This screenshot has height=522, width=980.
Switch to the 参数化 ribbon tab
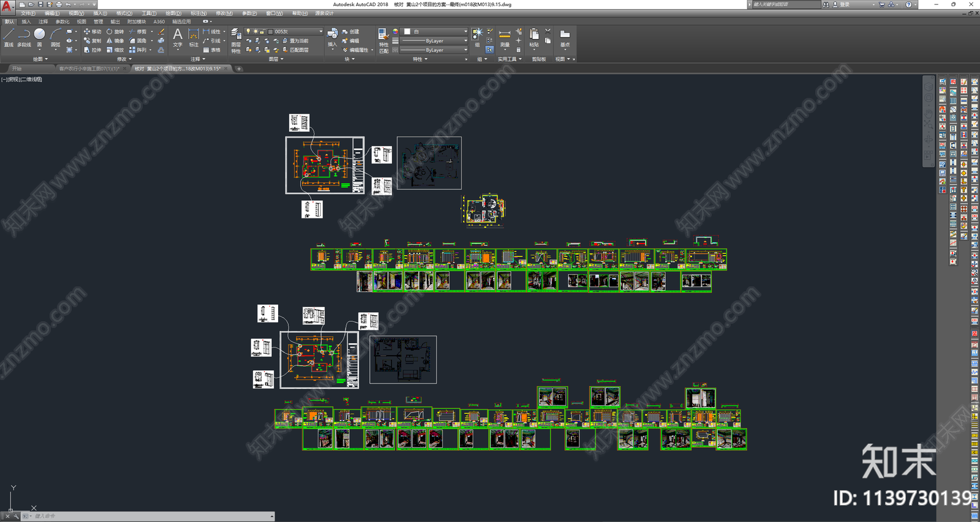[x=62, y=21]
